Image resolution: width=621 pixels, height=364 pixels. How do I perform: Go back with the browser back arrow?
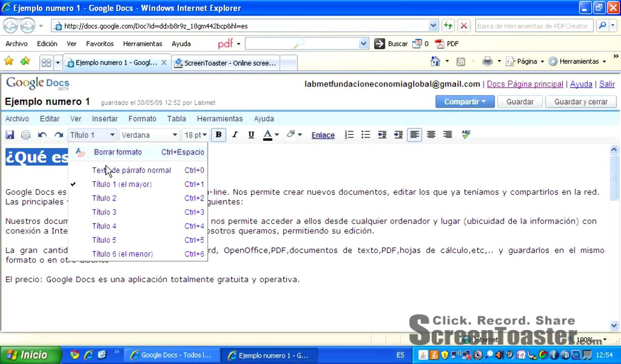click(x=11, y=25)
